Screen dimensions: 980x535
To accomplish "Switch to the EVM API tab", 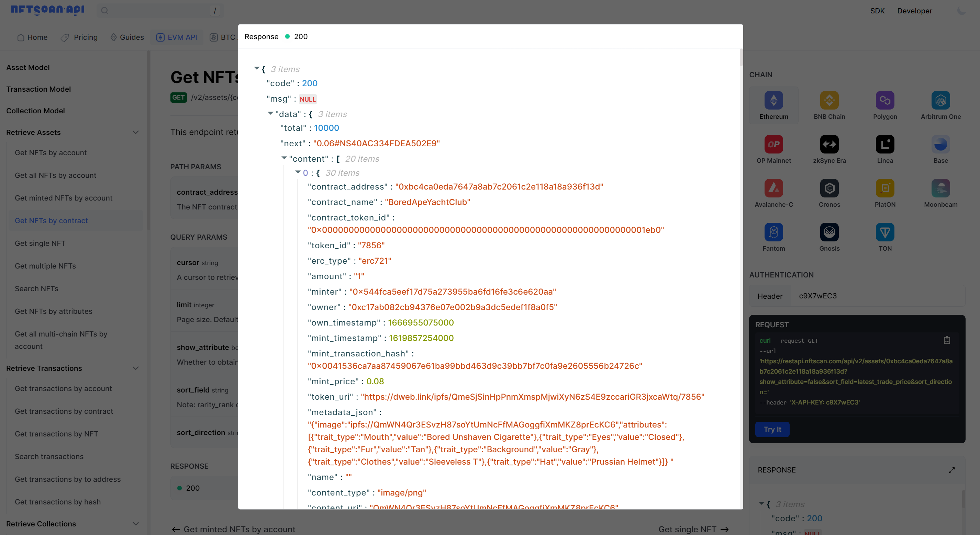I will click(177, 37).
